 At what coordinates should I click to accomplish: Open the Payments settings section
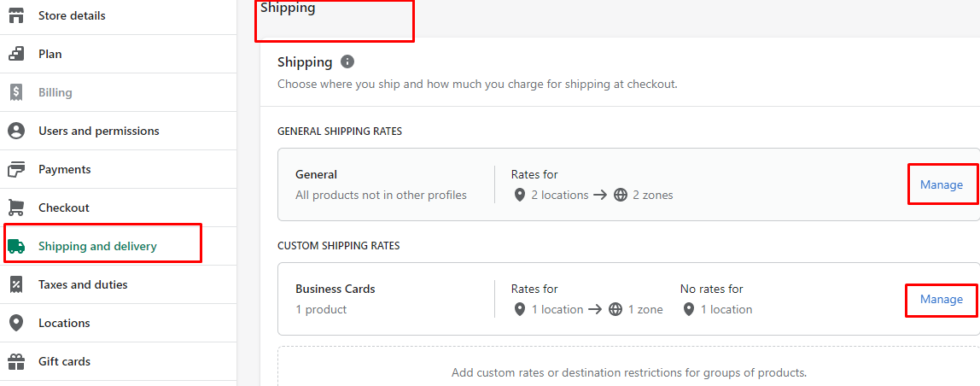pyautogui.click(x=64, y=170)
